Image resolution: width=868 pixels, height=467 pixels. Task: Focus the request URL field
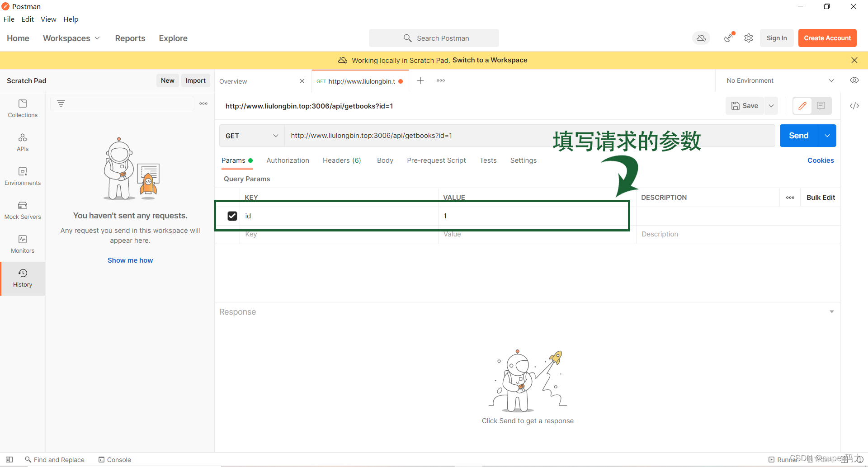coord(529,136)
